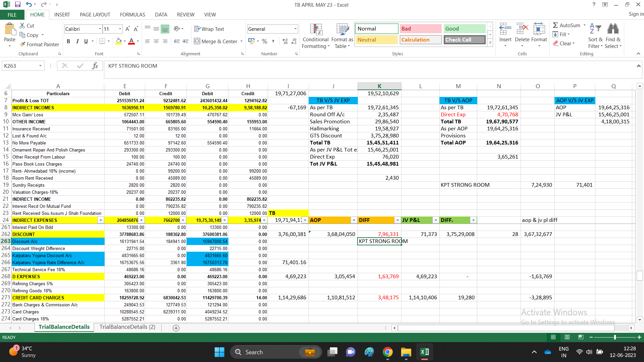Toggle Bold formatting

(68, 41)
